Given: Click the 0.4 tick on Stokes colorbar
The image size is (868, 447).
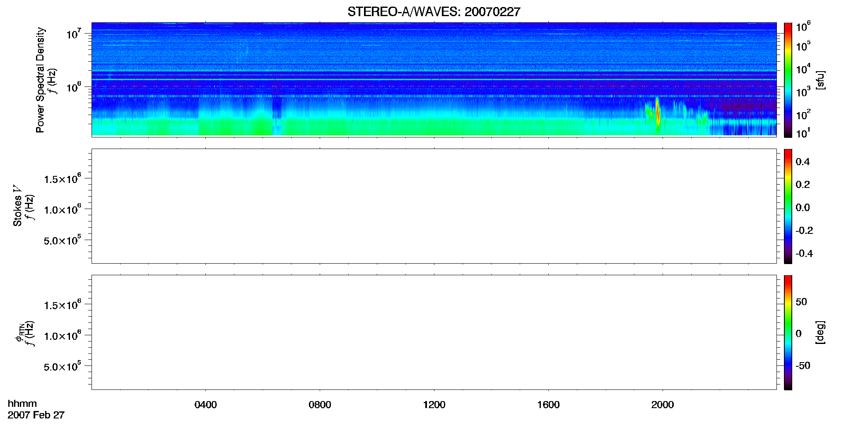Looking at the screenshot, I should tap(802, 162).
